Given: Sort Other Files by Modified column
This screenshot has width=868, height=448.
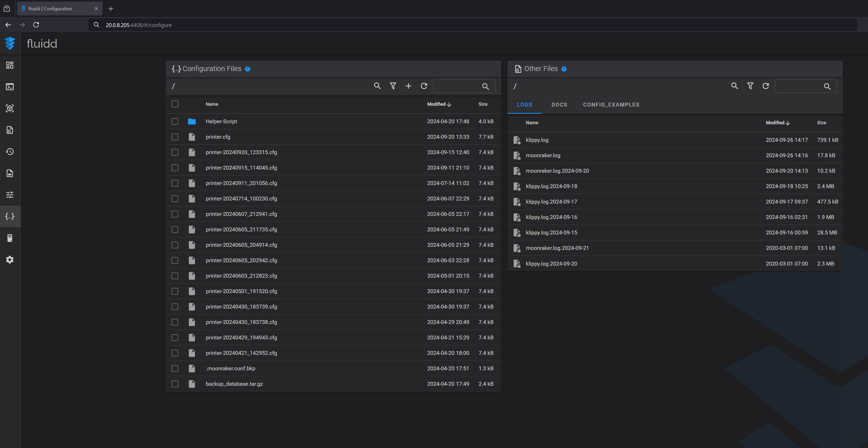Looking at the screenshot, I should (778, 123).
